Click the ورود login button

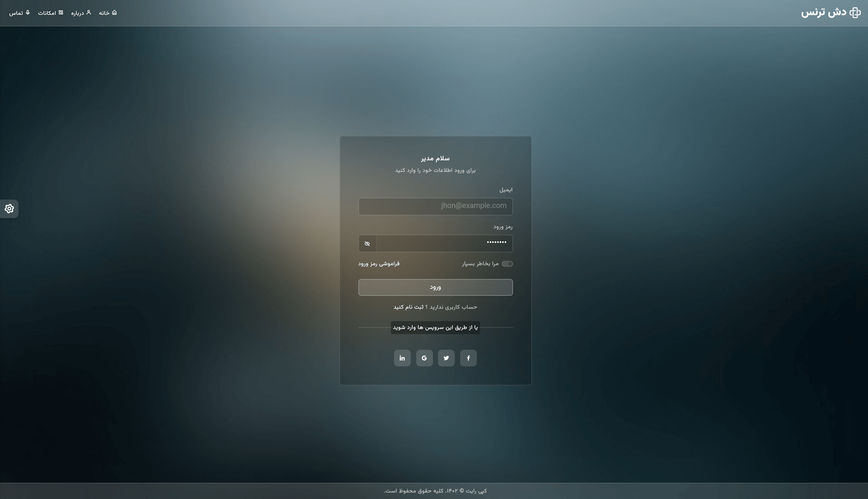[x=435, y=287]
